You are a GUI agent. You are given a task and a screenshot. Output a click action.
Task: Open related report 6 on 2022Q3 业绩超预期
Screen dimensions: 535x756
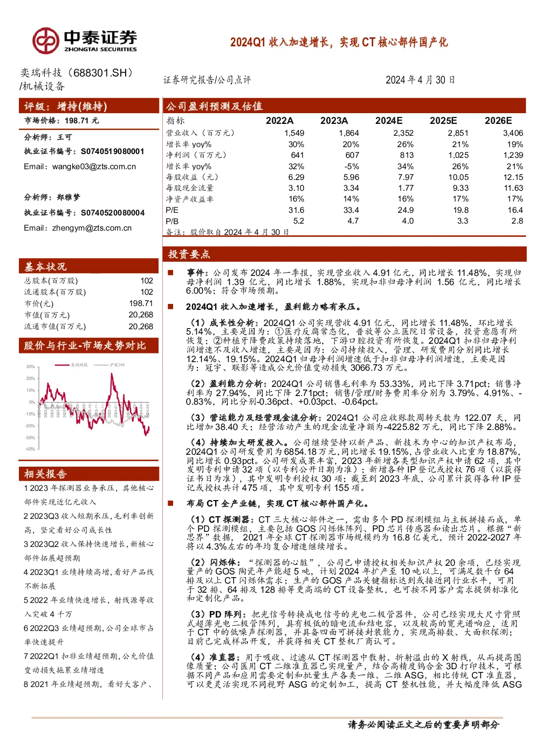[x=89, y=635]
